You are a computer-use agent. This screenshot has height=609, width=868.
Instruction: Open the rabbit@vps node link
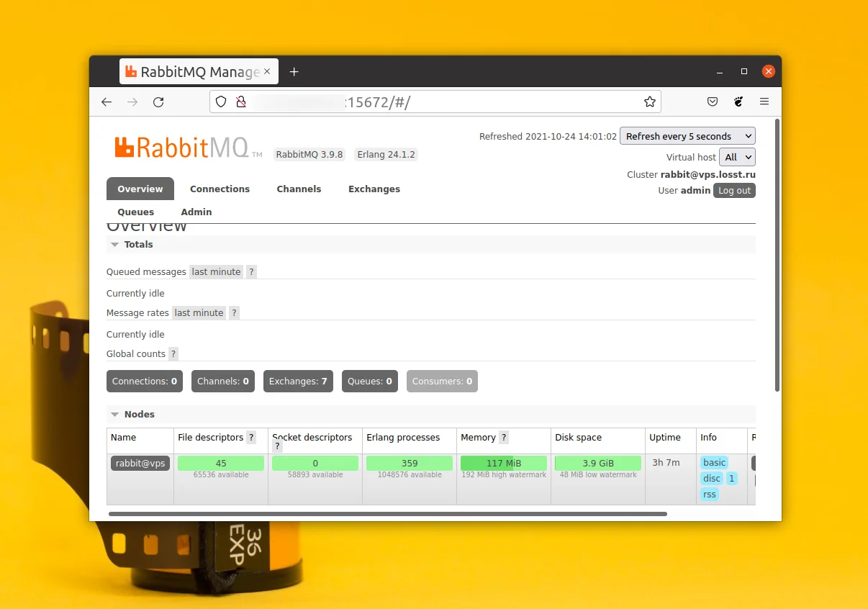[x=140, y=464]
